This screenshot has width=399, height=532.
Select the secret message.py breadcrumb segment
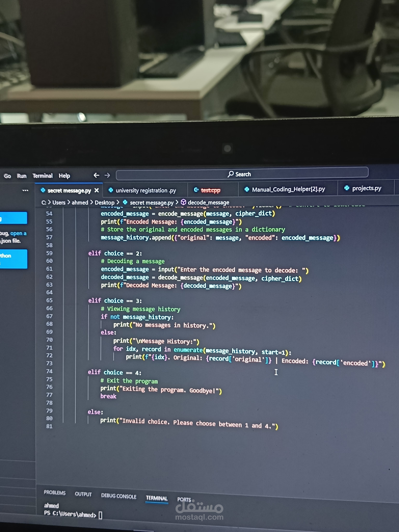click(152, 202)
